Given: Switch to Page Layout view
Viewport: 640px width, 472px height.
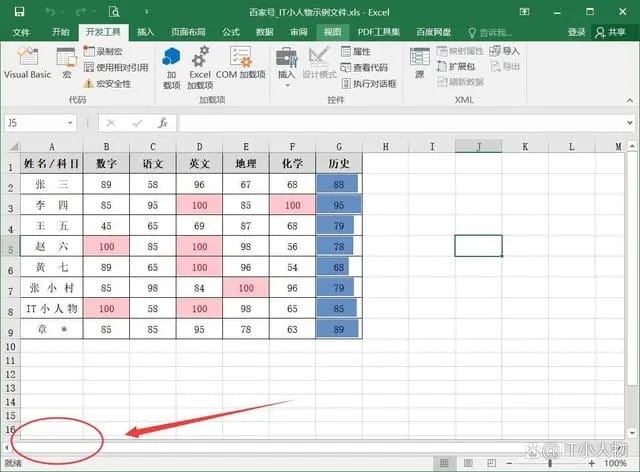Looking at the screenshot, I should pyautogui.click(x=468, y=463).
